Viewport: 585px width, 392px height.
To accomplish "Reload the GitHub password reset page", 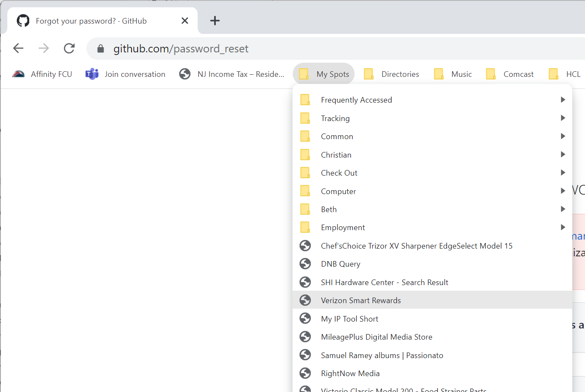I will pos(69,48).
